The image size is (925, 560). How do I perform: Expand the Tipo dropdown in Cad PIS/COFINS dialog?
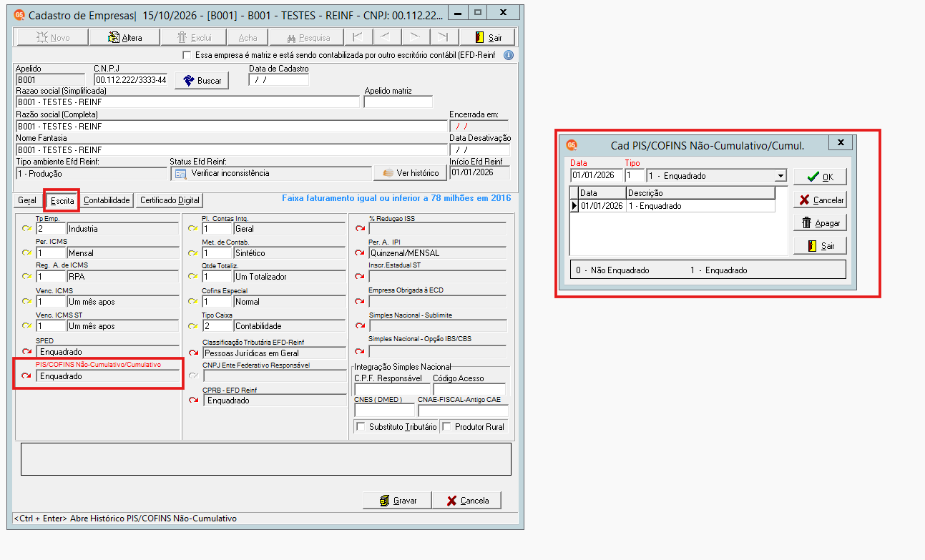click(x=780, y=176)
